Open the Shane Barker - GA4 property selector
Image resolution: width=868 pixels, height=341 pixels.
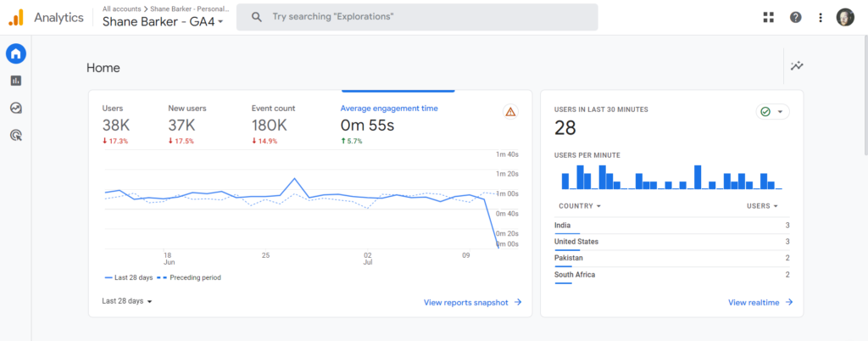(164, 21)
